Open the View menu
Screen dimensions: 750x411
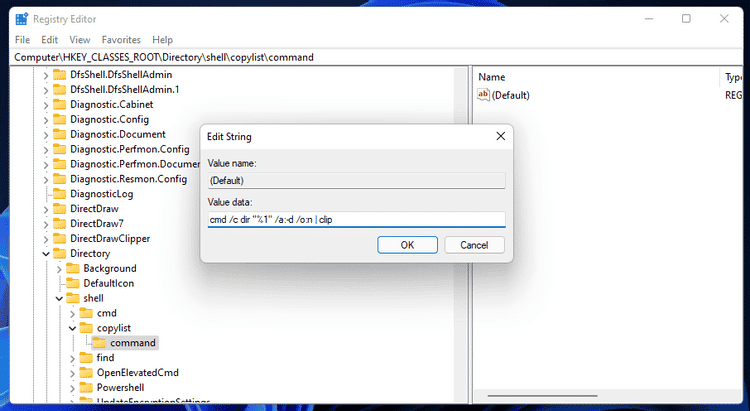79,40
